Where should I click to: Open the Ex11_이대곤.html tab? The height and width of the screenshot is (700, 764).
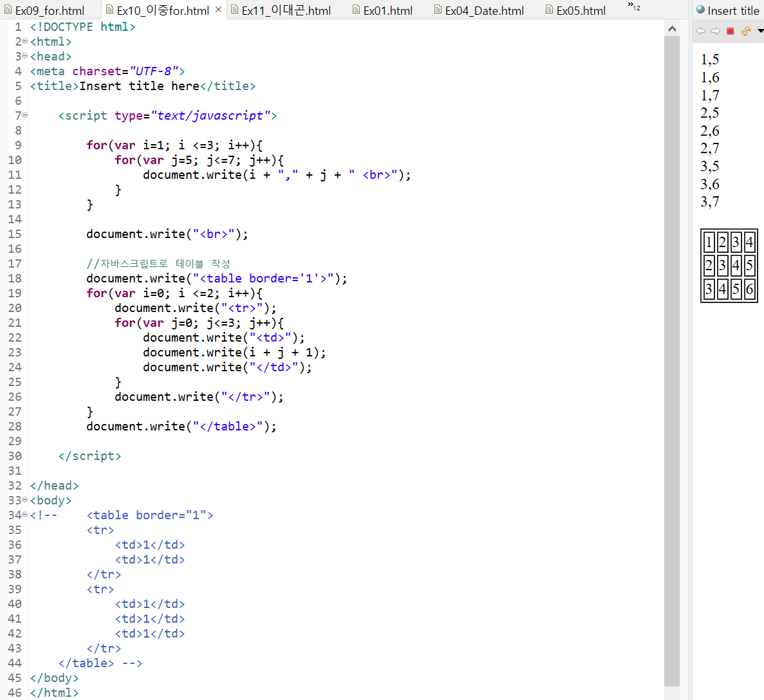pyautogui.click(x=281, y=10)
